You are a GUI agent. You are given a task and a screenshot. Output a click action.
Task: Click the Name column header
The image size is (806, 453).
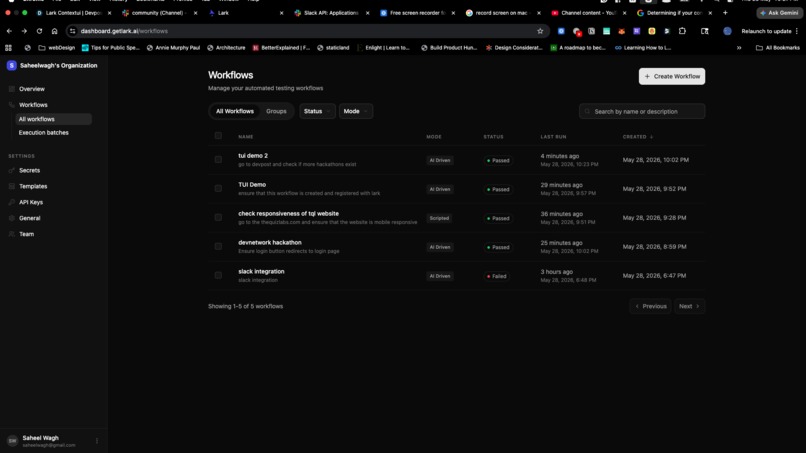(246, 137)
